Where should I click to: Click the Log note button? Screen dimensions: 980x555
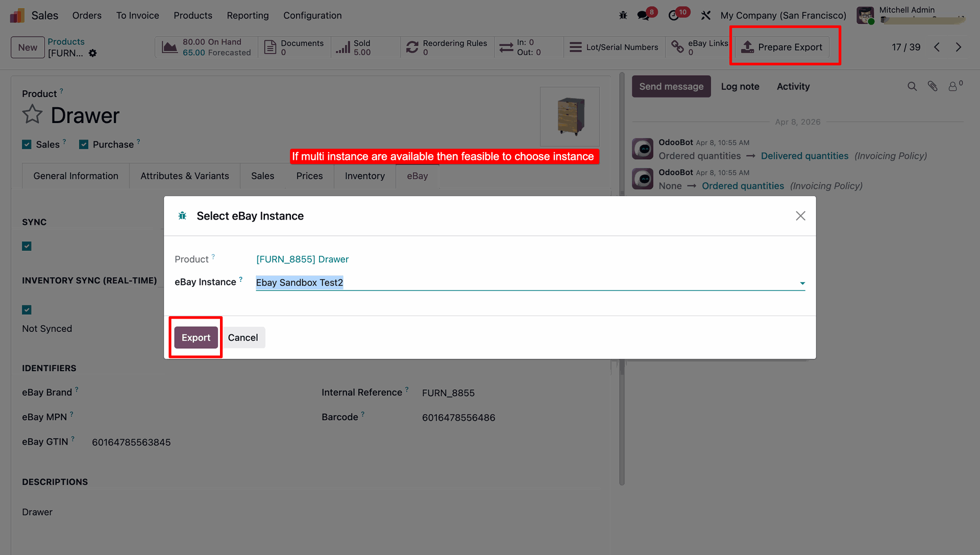740,86
